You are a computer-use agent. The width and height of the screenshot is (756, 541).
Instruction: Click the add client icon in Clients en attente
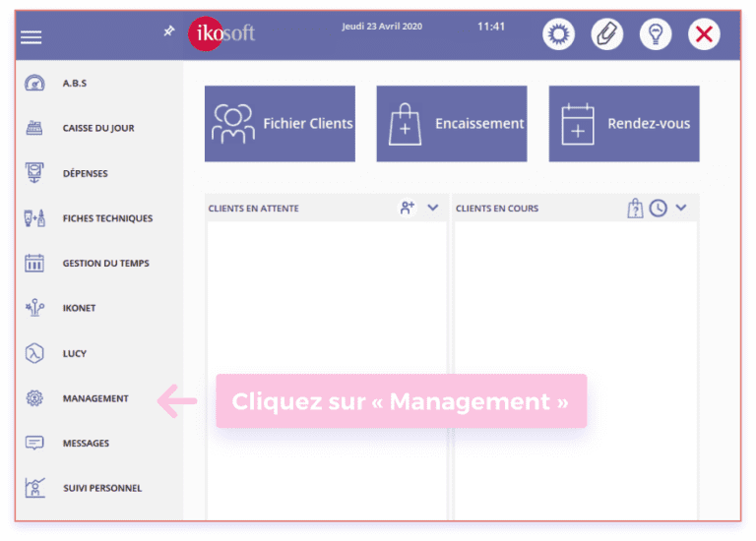point(408,208)
